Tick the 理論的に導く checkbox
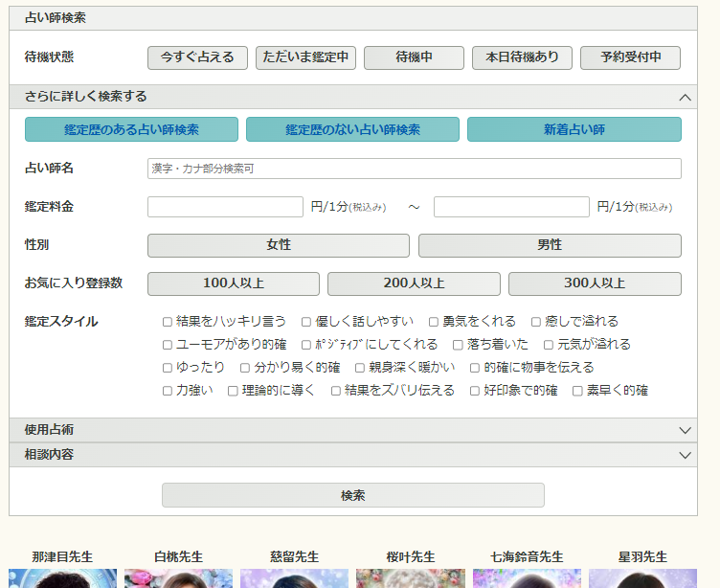720x588 pixels. tap(233, 391)
